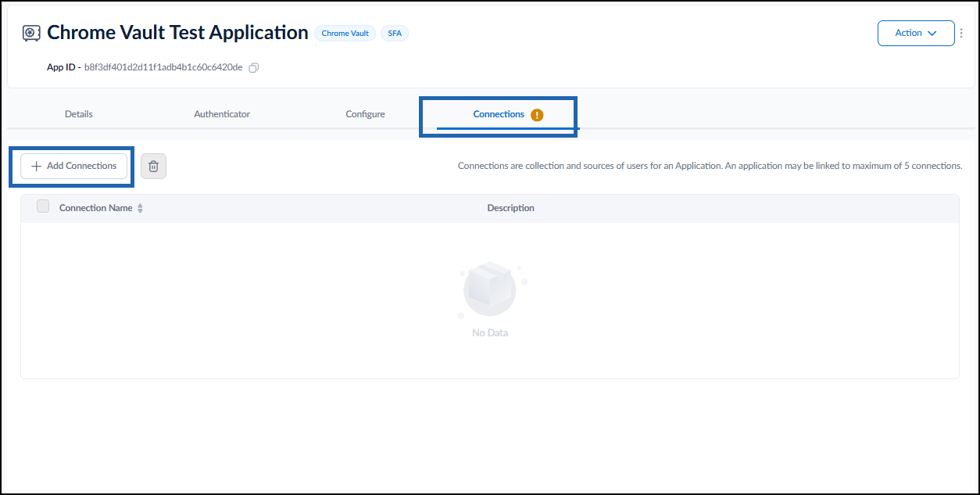Viewport: 980px width, 495px height.
Task: Click the SFA tag badge
Action: click(x=395, y=34)
